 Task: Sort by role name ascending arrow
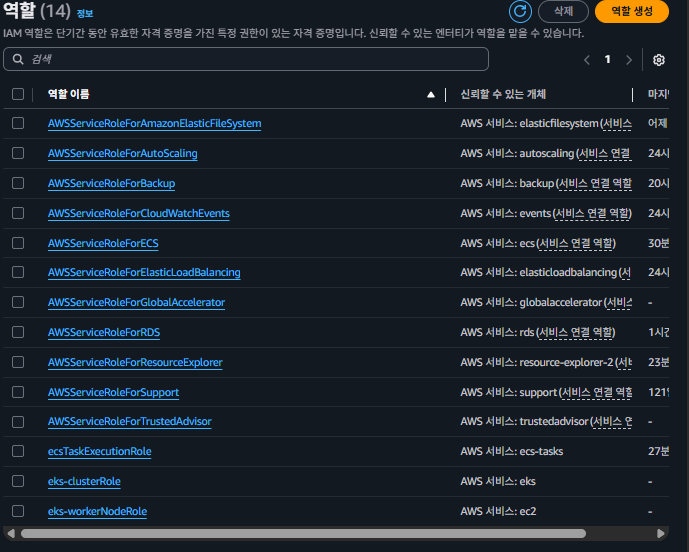[x=431, y=94]
